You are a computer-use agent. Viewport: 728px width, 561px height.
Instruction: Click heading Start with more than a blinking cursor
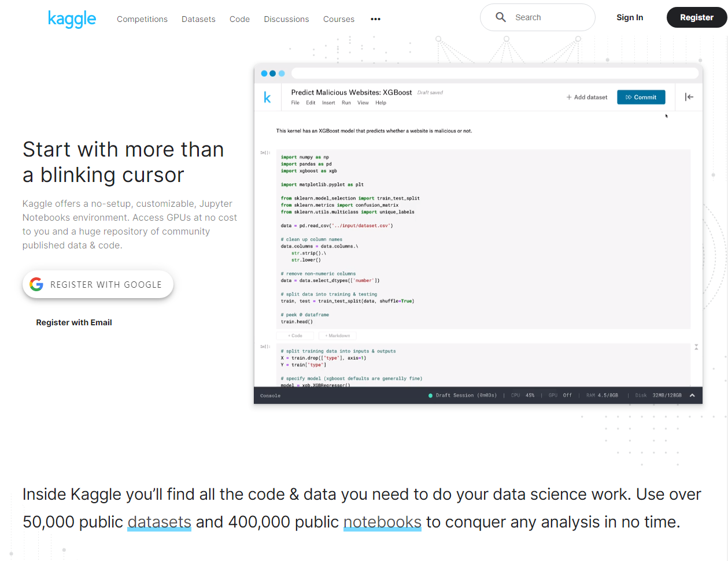pos(123,162)
